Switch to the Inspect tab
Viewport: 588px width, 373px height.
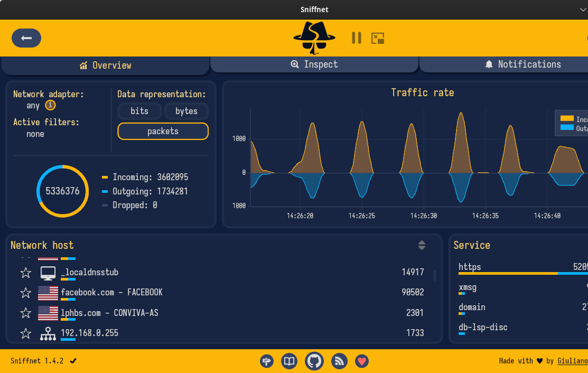point(314,64)
